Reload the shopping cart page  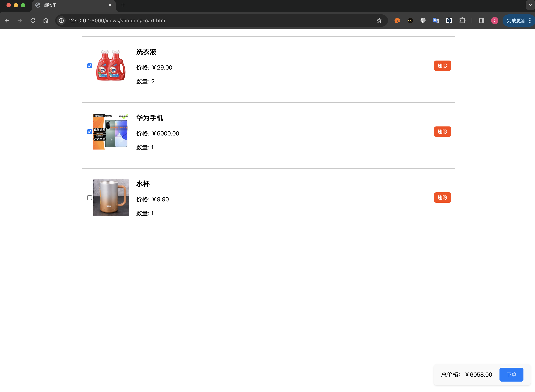coord(33,21)
